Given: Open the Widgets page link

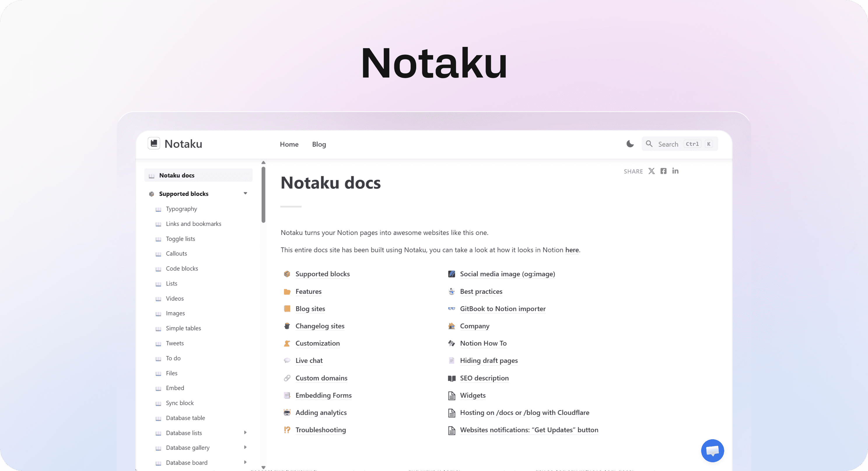Looking at the screenshot, I should click(x=473, y=395).
